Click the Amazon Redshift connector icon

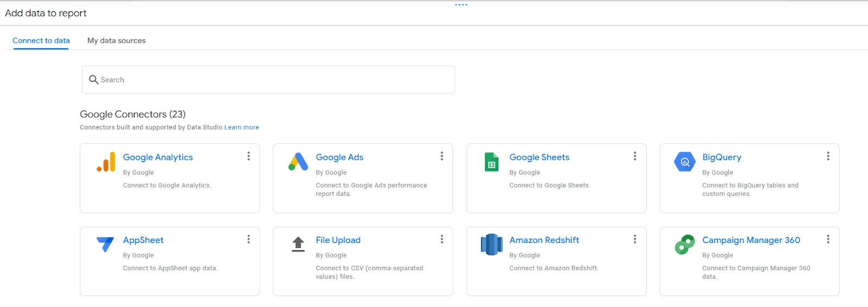click(492, 245)
